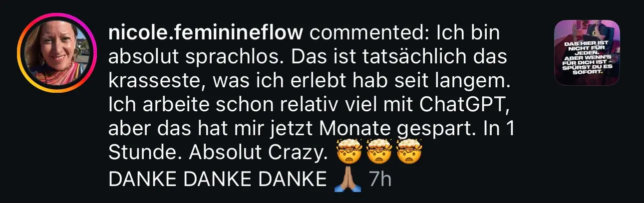This screenshot has width=644, height=203.
Task: Click the first exploding head emoji
Action: 349,154
